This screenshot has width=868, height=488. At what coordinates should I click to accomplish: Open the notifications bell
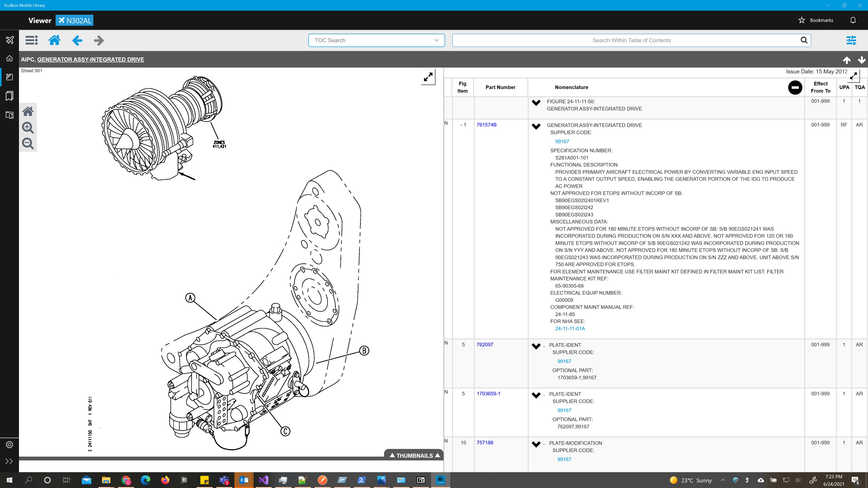click(853, 20)
